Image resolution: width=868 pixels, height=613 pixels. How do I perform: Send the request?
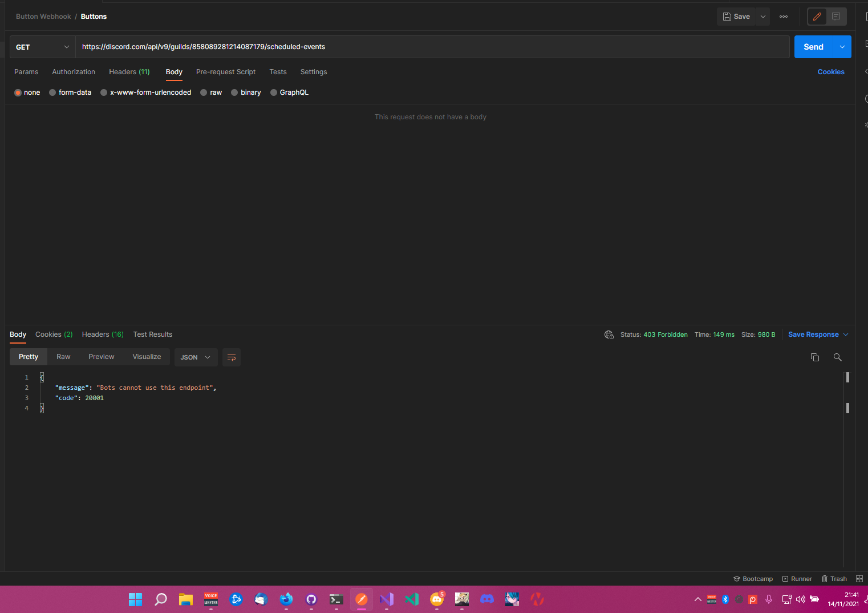click(813, 47)
